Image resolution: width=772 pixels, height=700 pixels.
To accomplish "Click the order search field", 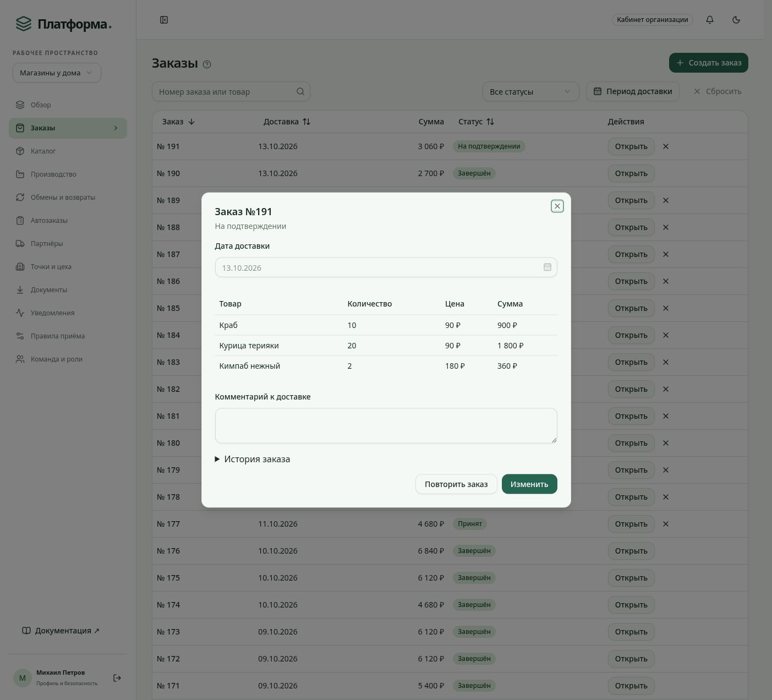I will tap(231, 91).
